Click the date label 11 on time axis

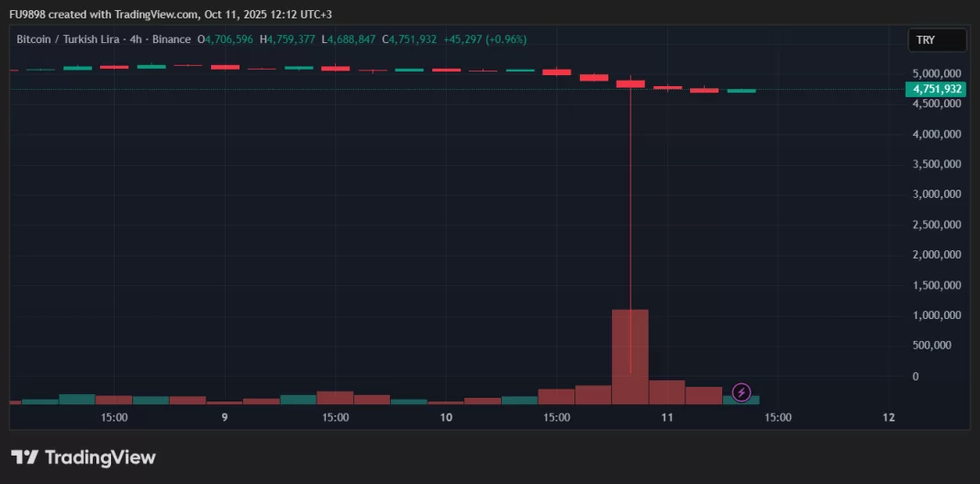tap(667, 417)
